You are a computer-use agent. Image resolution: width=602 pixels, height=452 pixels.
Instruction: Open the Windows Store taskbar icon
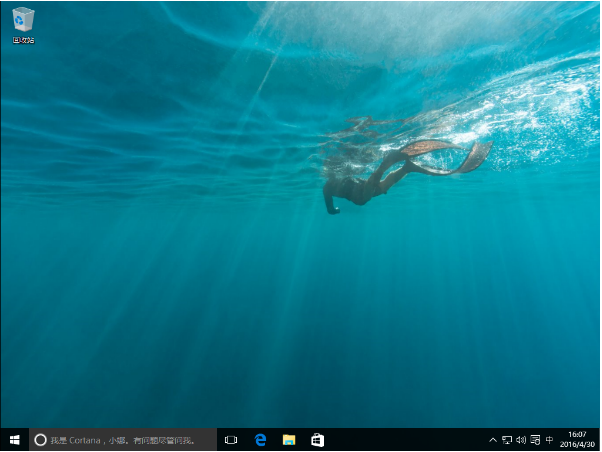click(x=317, y=439)
